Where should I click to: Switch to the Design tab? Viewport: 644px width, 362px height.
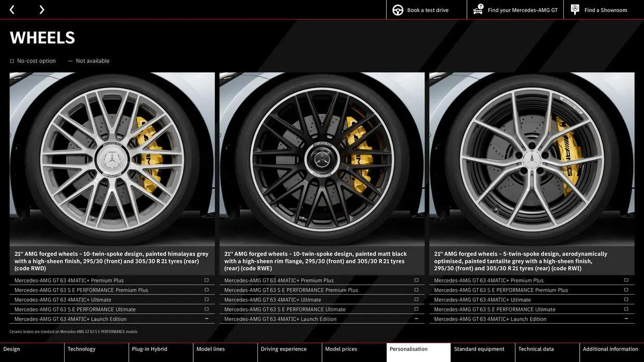32,352
